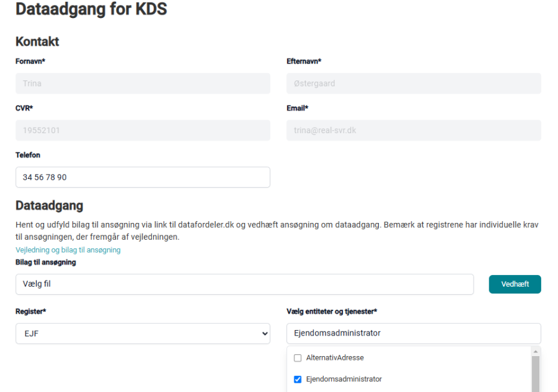Click the Telefon input field
The image size is (558, 392).
point(143,177)
